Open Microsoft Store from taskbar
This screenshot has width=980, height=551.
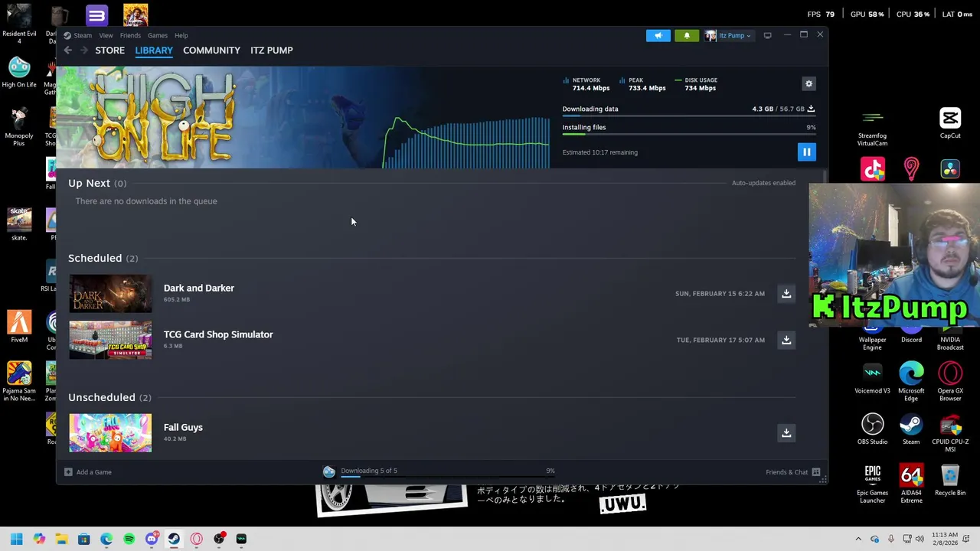[84, 539]
